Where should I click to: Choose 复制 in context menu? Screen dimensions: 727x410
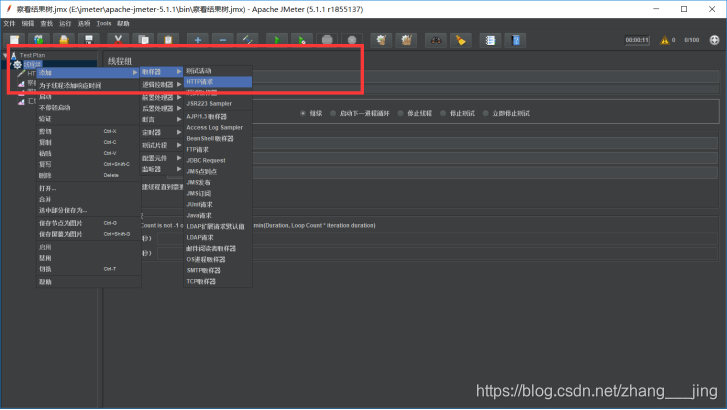[88, 142]
